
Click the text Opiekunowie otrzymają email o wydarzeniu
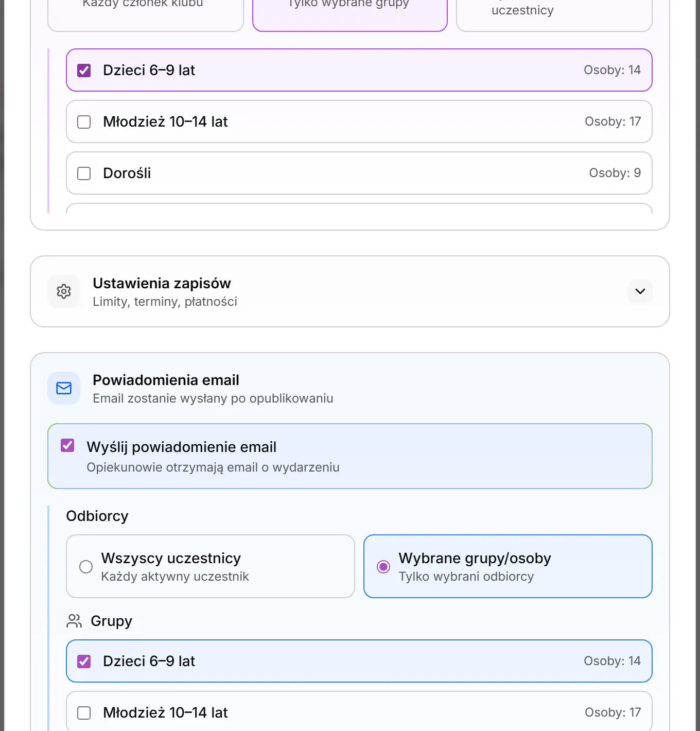[x=213, y=467]
